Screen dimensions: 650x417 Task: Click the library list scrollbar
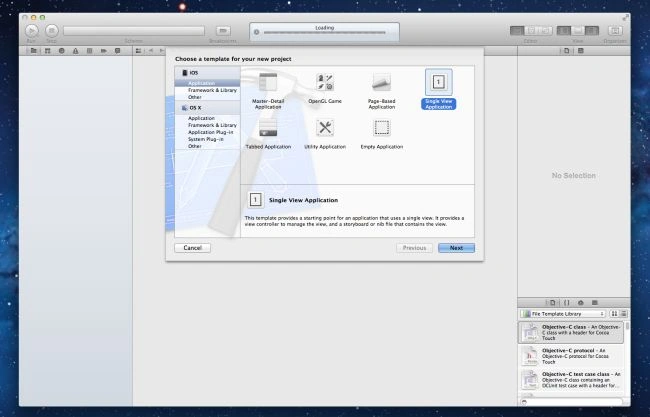pyautogui.click(x=627, y=326)
